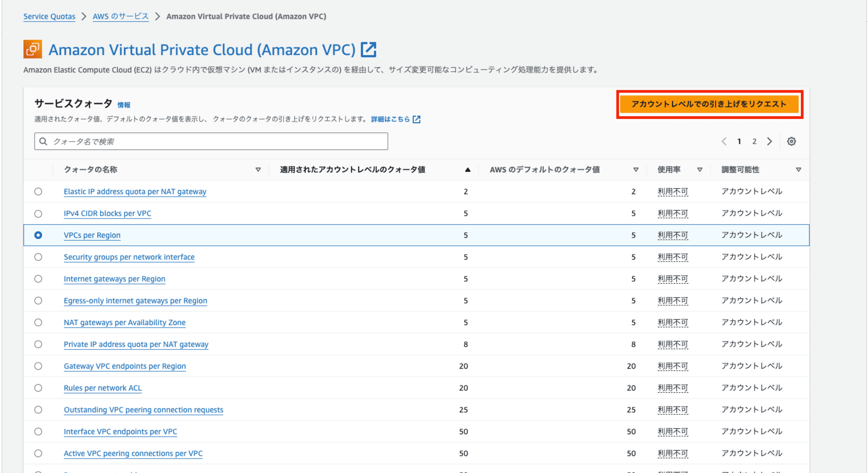The image size is (868, 473).
Task: Click Amazon Virtual Private Cloud breadcrumb text
Action: point(246,16)
